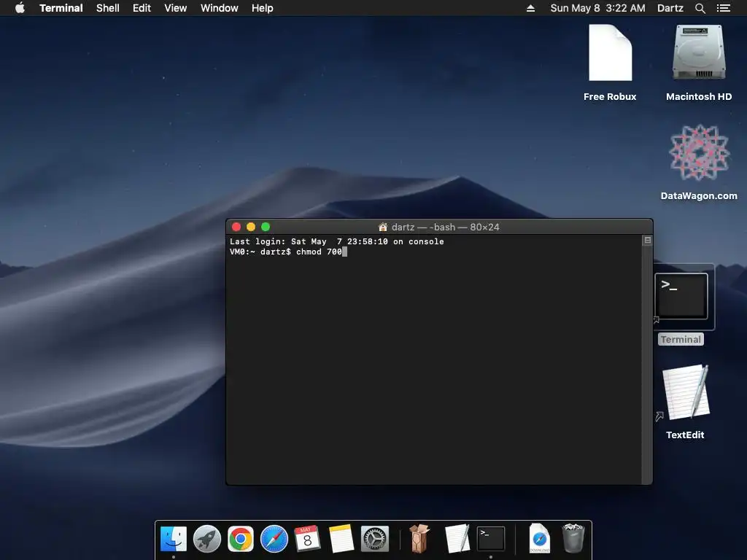This screenshot has width=747, height=560.
Task: Open the Help menu
Action: pyautogui.click(x=262, y=8)
